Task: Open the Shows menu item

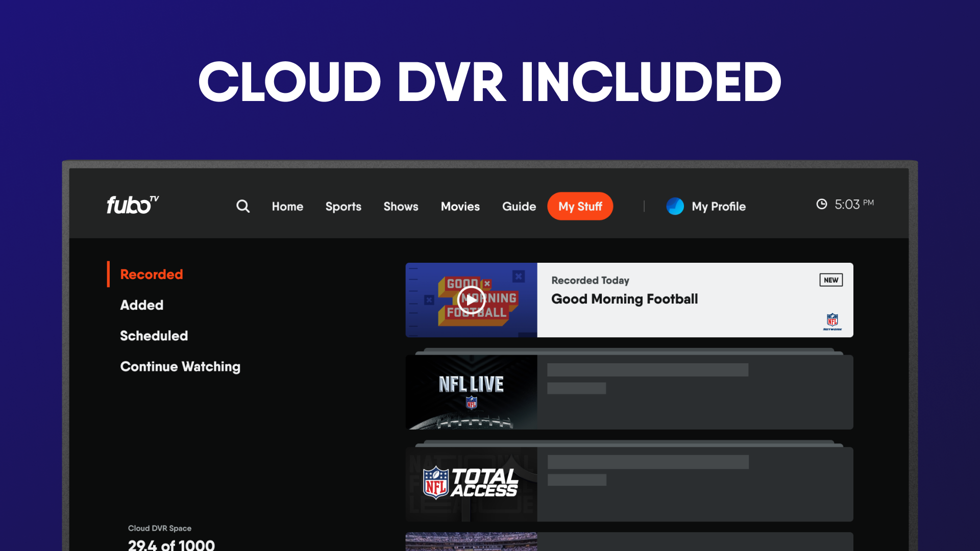Action: click(401, 207)
